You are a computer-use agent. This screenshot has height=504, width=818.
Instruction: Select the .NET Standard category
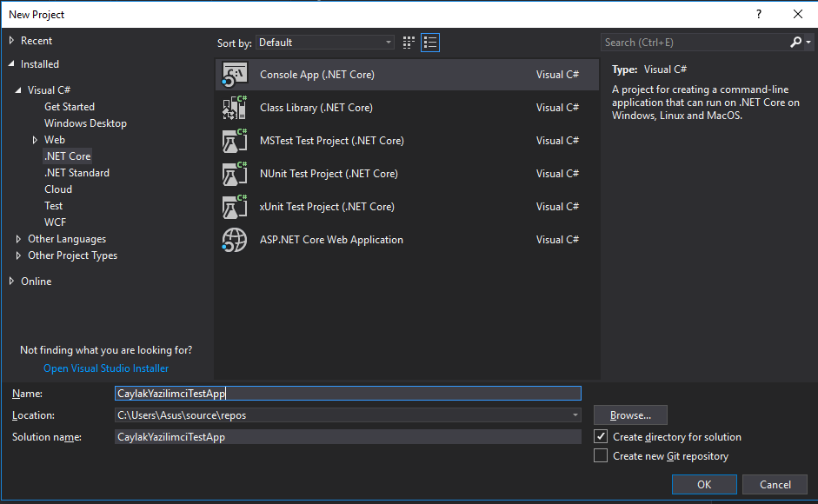[76, 173]
